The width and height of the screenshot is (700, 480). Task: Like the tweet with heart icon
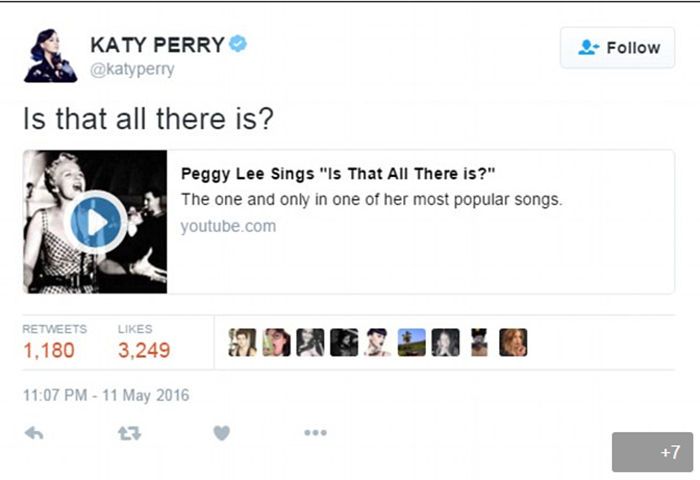click(x=221, y=433)
